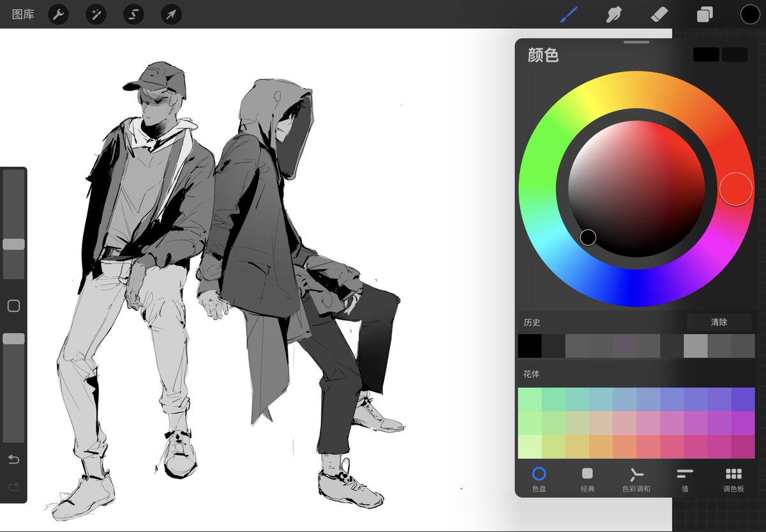Screen dimensions: 766x532
Task: Click the 花体 palette name
Action: click(532, 374)
